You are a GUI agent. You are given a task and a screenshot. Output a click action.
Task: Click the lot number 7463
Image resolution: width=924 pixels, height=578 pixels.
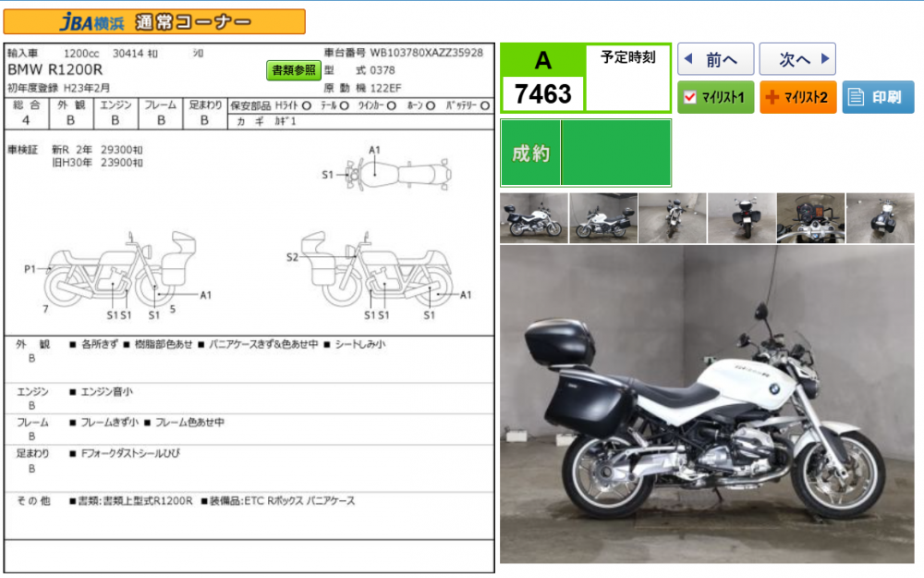542,93
